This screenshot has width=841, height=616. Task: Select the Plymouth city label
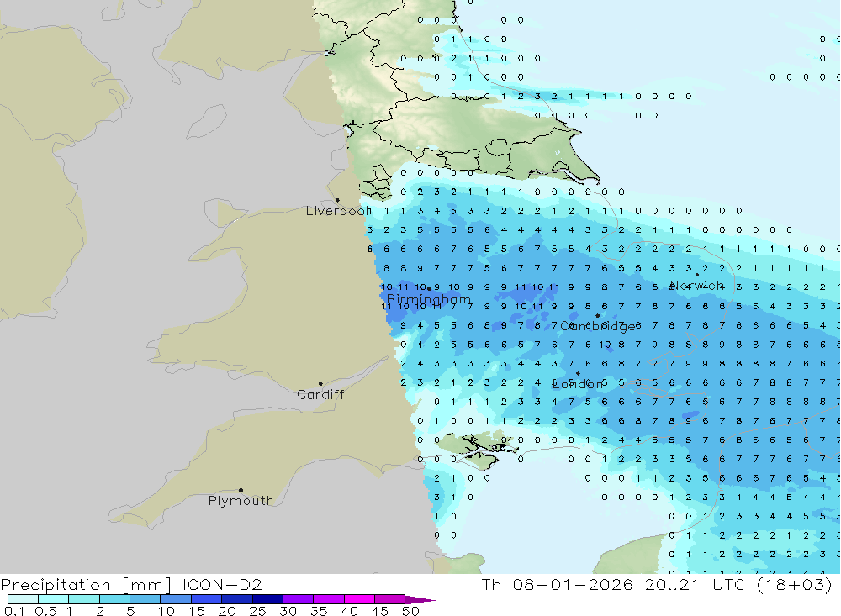pos(241,501)
